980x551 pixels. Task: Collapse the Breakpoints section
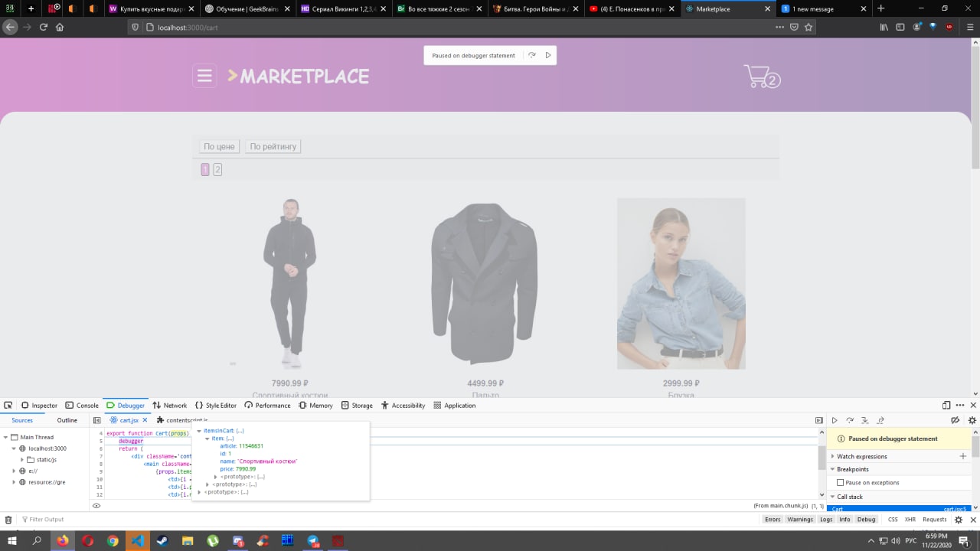click(832, 469)
